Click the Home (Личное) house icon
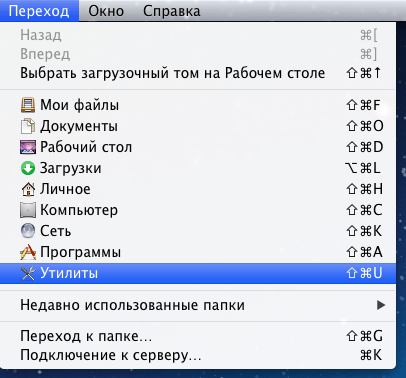Image resolution: width=406 pixels, height=378 pixels. click(28, 189)
